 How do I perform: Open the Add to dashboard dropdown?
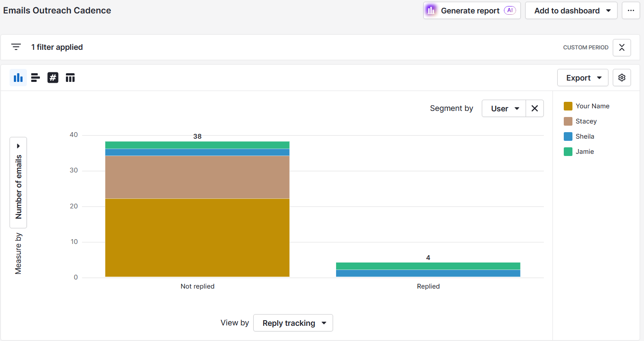point(571,10)
